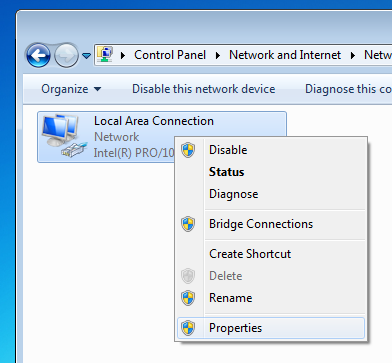
Task: Go to Control Panel breadcrumb
Action: point(170,55)
